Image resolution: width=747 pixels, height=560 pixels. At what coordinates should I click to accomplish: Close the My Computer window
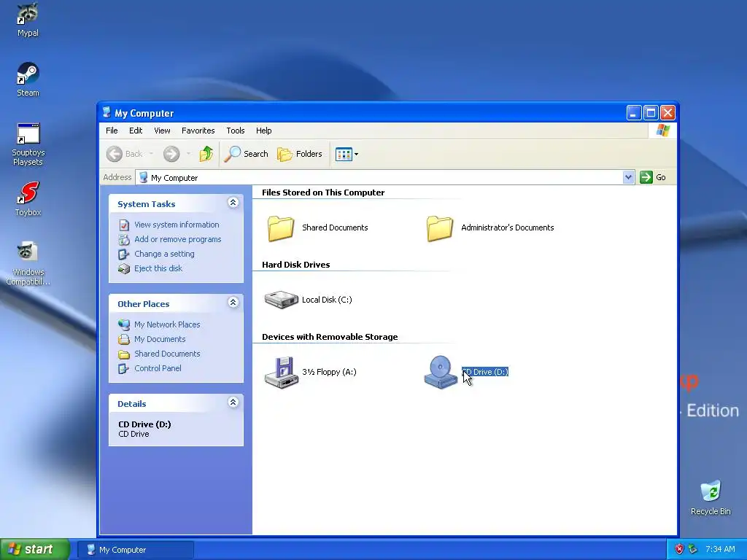pyautogui.click(x=667, y=113)
